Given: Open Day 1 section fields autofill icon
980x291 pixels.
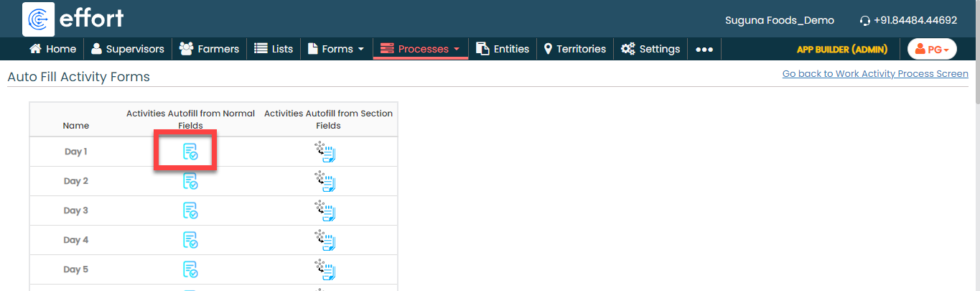Looking at the screenshot, I should (x=325, y=152).
